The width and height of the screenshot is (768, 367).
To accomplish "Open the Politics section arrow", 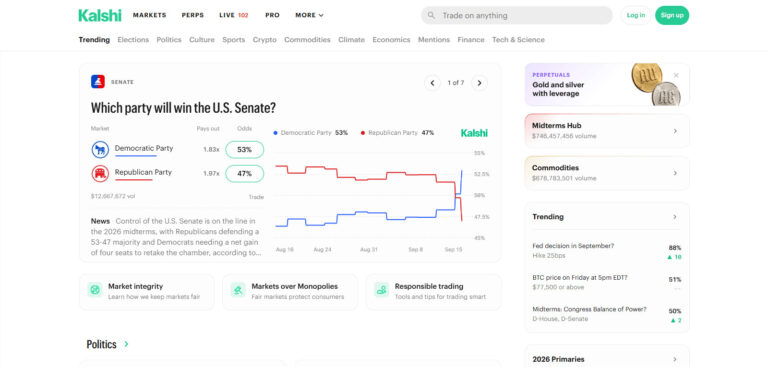I will pos(126,344).
